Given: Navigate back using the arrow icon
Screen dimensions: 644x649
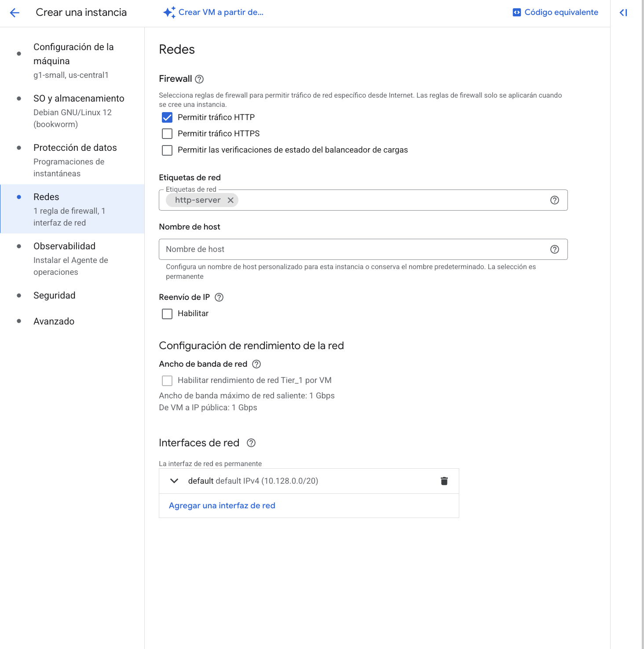Looking at the screenshot, I should (15, 12).
